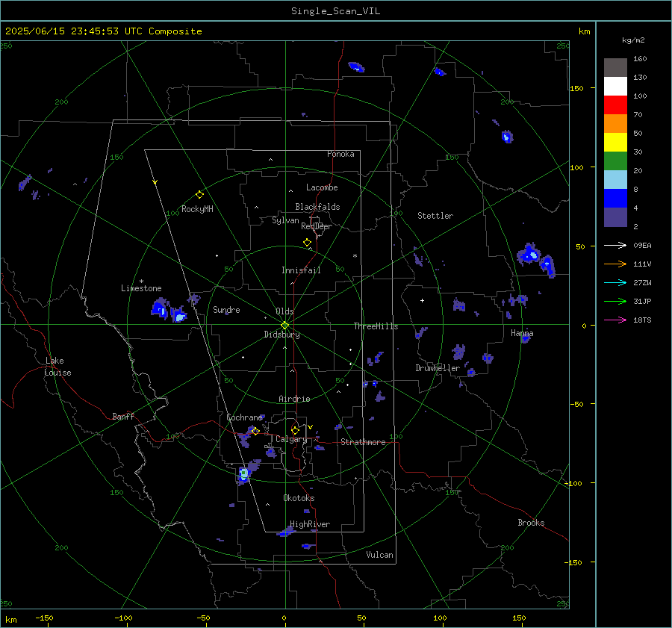Click the Blackfalds label
Viewport: 672px width, 628px height.
pos(317,207)
